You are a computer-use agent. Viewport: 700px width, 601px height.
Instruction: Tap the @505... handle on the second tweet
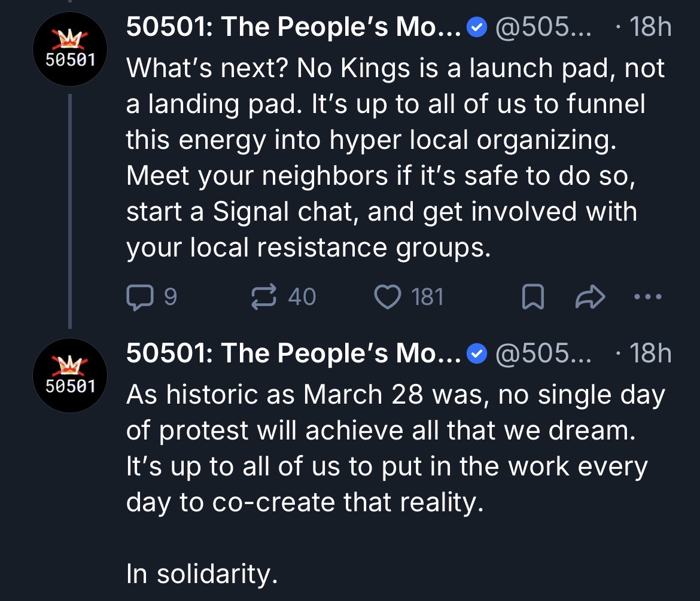[x=540, y=354]
